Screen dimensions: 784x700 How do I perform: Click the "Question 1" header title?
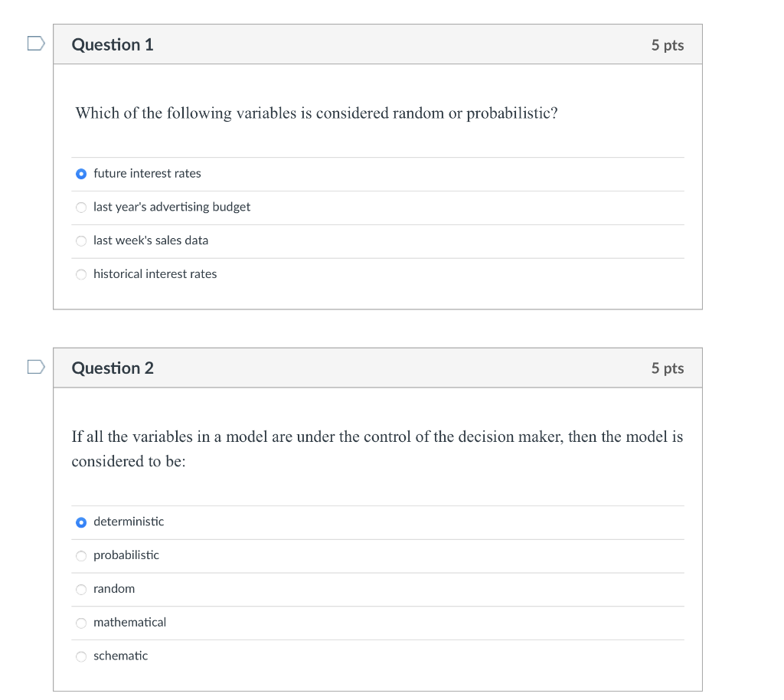point(113,44)
